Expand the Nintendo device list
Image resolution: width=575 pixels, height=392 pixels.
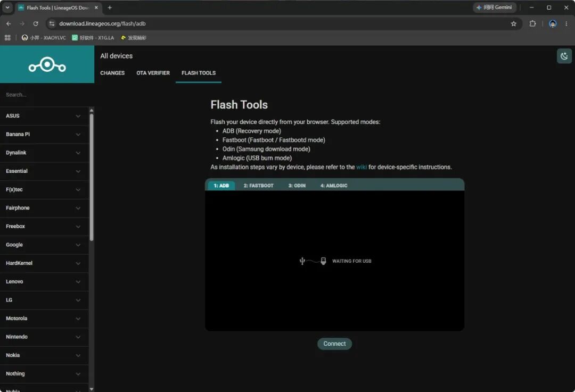tap(44, 337)
